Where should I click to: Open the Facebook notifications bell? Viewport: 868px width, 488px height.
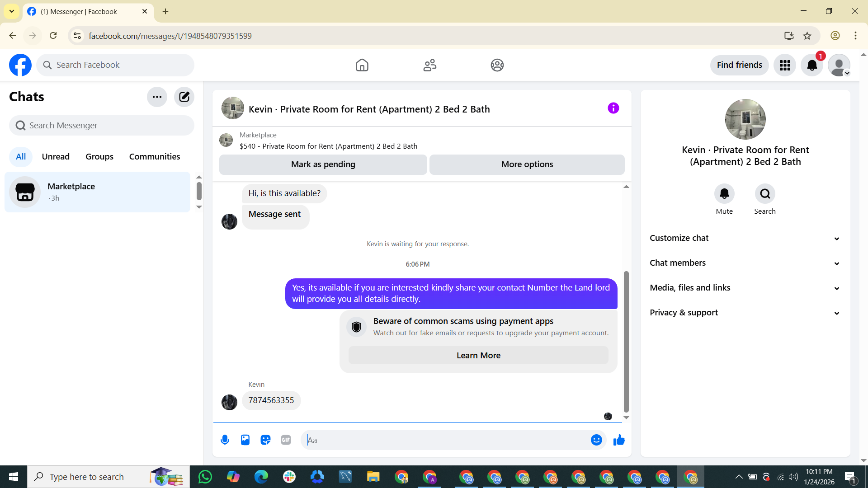[812, 65]
